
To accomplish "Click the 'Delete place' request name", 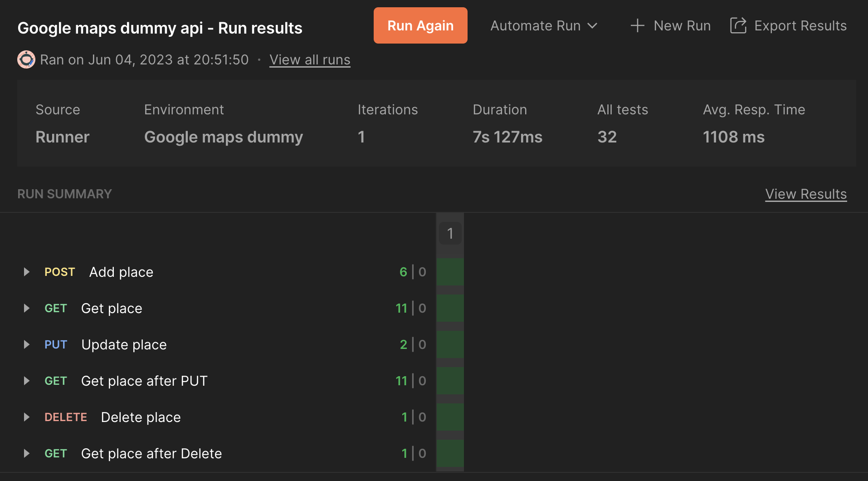I will pyautogui.click(x=141, y=417).
